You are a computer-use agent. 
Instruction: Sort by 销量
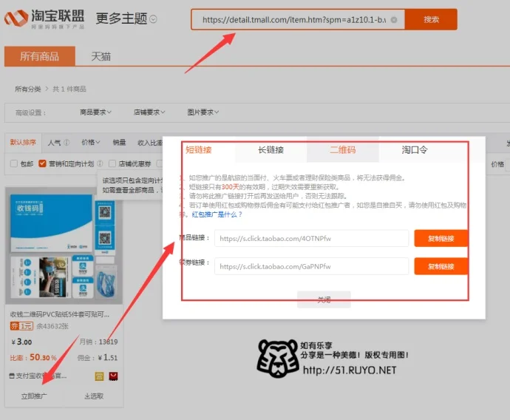tap(119, 143)
